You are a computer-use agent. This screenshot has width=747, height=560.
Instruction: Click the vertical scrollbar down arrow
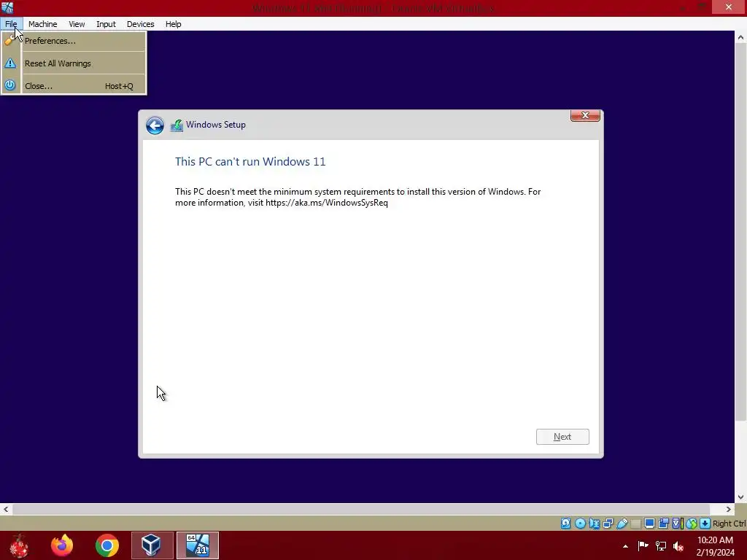click(x=740, y=497)
